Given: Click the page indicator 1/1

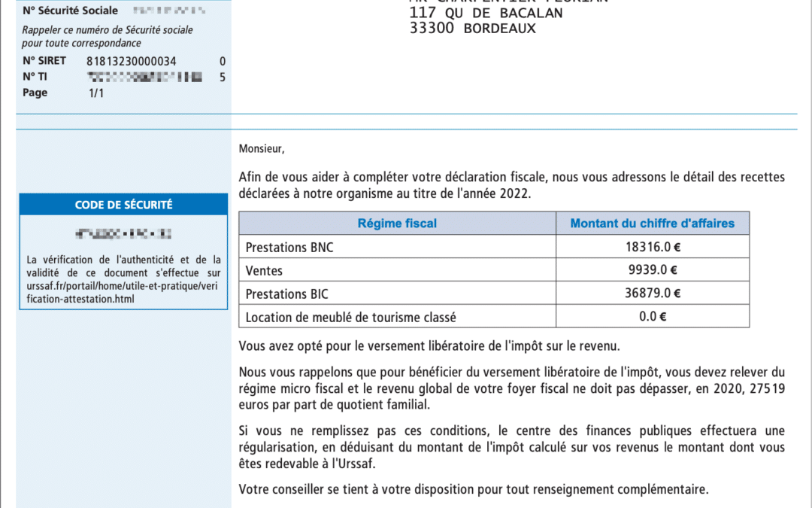Looking at the screenshot, I should click(96, 93).
